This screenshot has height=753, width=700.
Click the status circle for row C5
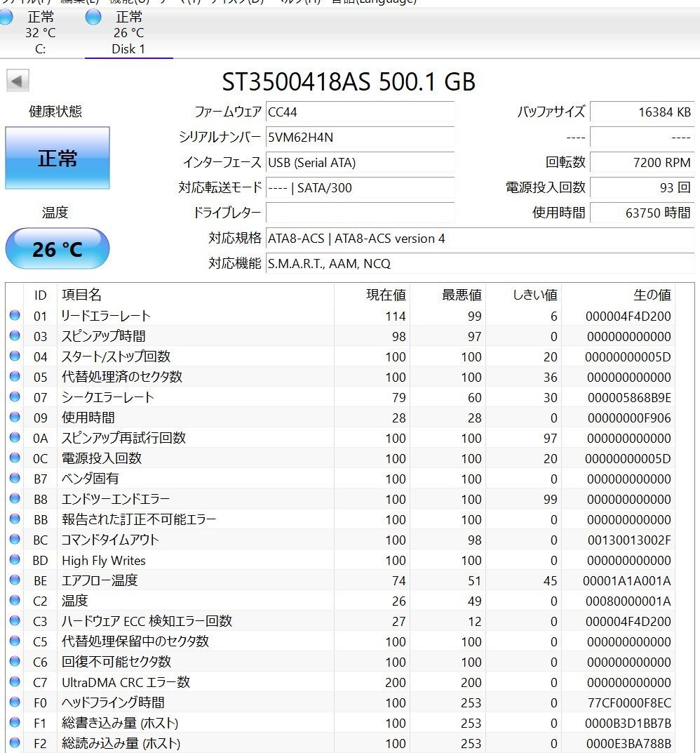[x=15, y=641]
